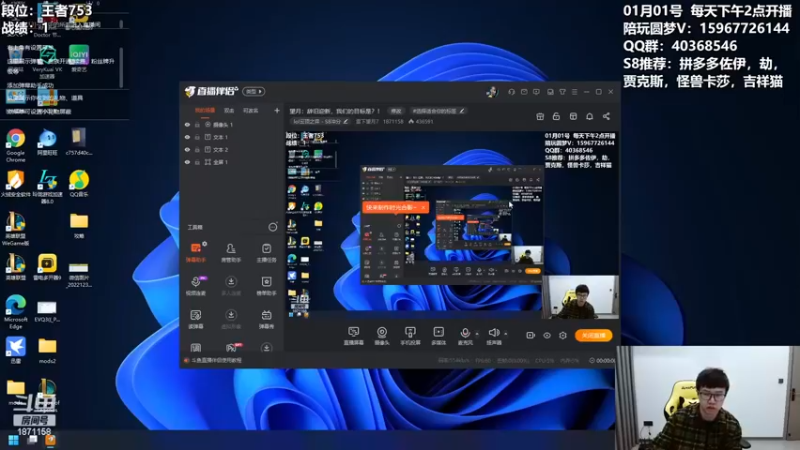Screen dimensions: 800x450
Task: Lock the 文本 2 layer
Action: tap(197, 149)
